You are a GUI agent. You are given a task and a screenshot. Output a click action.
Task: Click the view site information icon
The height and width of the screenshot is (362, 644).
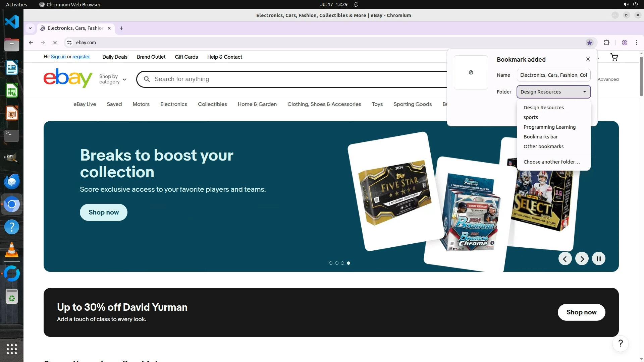69,43
